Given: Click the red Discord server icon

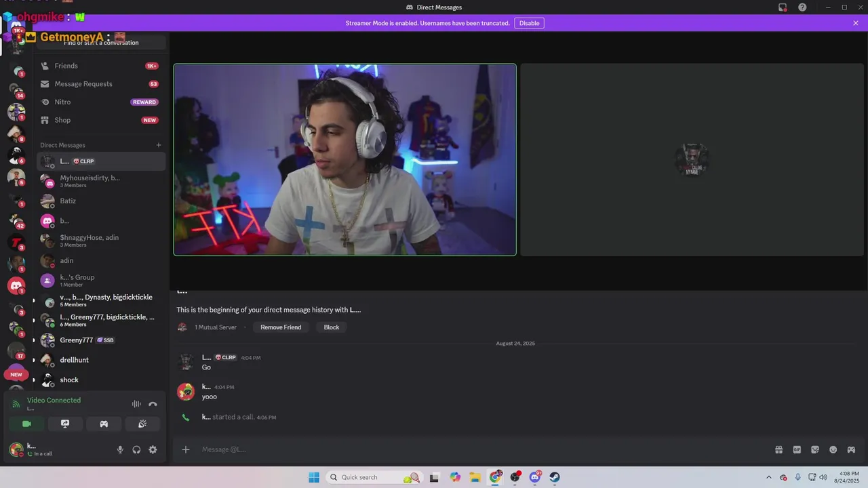Looking at the screenshot, I should 16,285.
